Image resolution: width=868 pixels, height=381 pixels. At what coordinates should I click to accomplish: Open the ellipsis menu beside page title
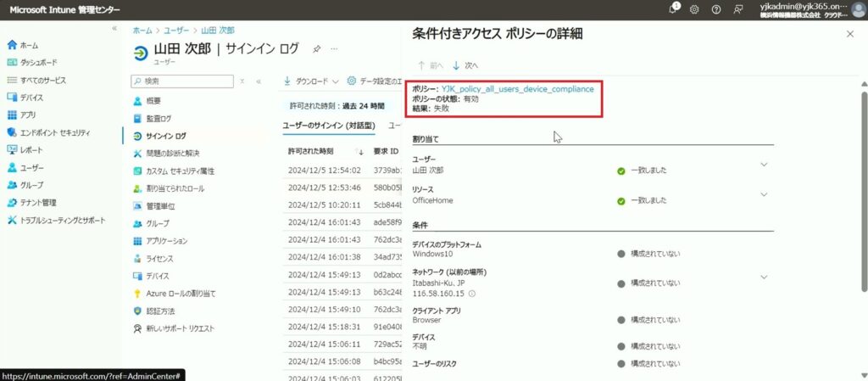[334, 49]
